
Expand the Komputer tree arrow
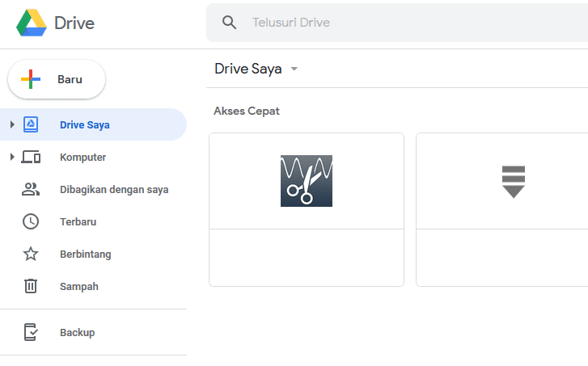12,157
